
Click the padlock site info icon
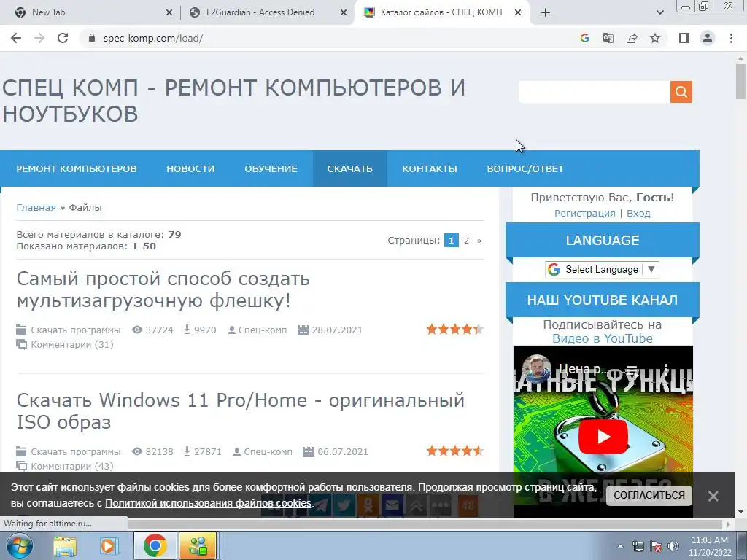click(93, 38)
